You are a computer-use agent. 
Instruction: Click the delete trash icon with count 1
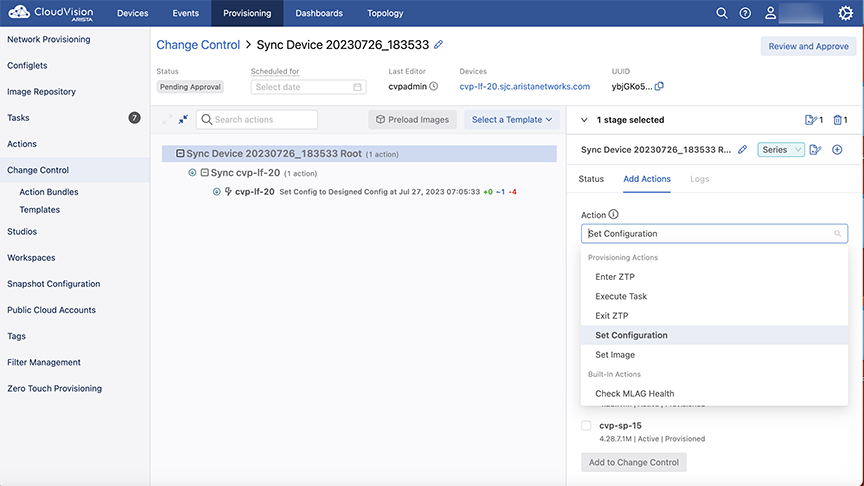click(840, 120)
